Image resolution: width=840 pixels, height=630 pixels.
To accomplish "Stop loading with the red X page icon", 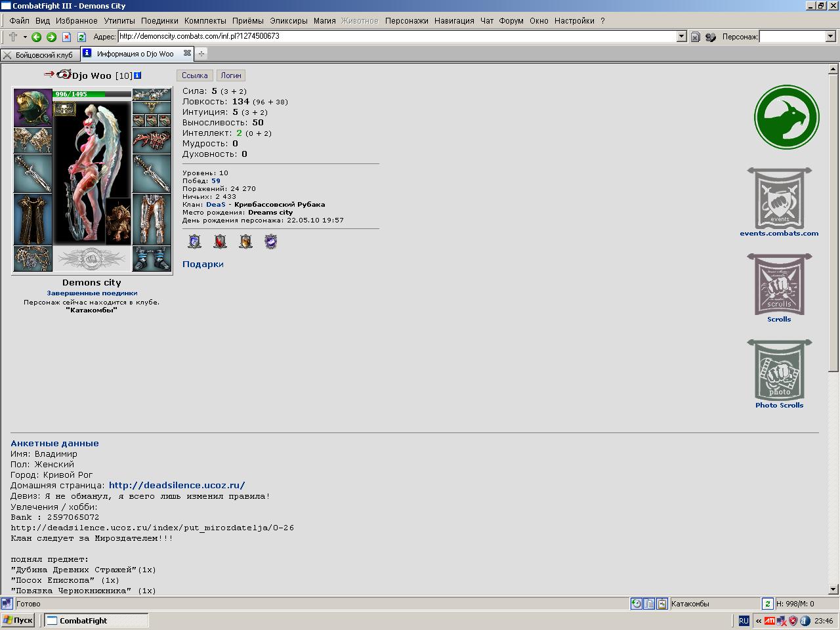I will [x=66, y=37].
